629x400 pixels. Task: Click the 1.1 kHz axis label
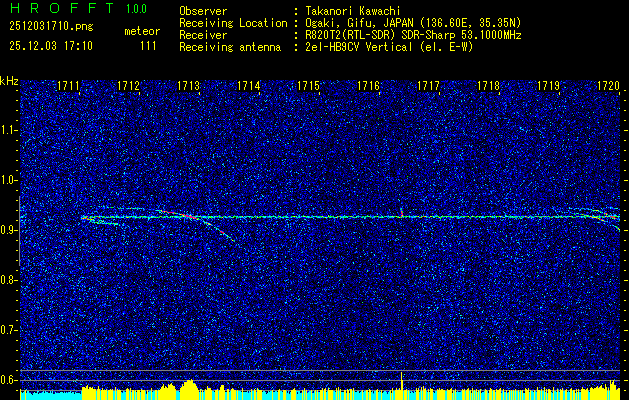pos(8,130)
